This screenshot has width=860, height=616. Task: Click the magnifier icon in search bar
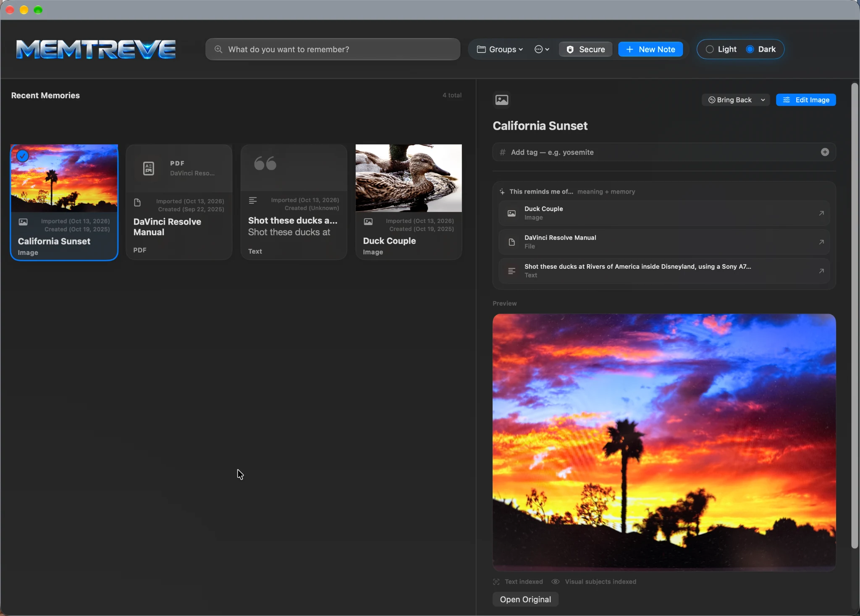coord(218,49)
